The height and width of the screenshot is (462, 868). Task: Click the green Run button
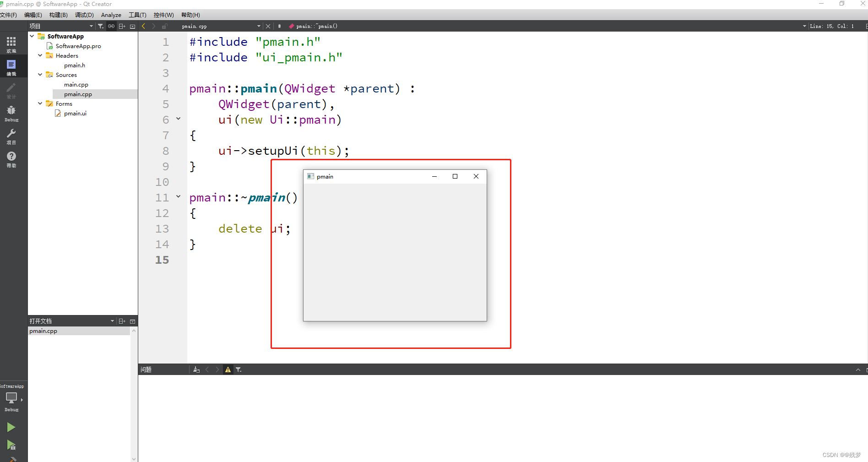11,427
